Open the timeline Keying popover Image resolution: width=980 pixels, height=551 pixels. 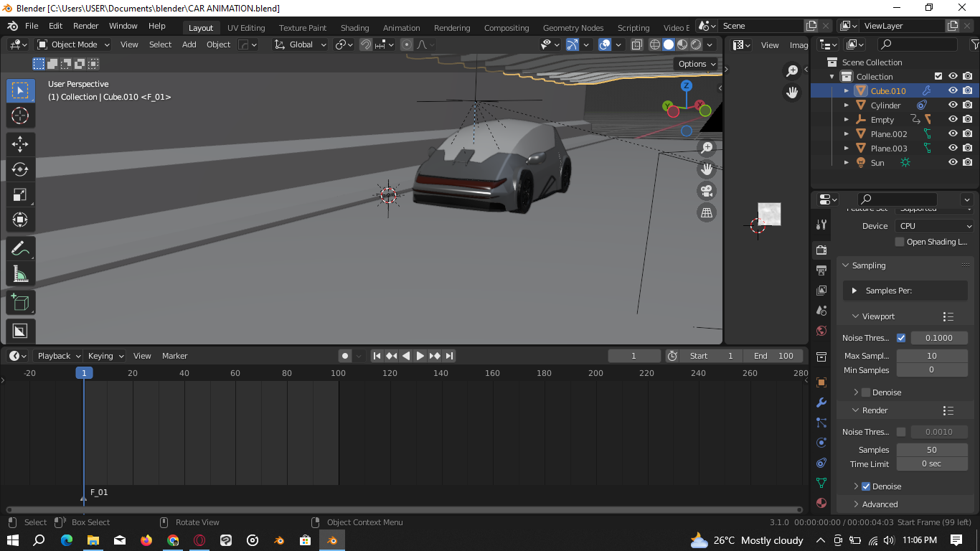(x=105, y=356)
